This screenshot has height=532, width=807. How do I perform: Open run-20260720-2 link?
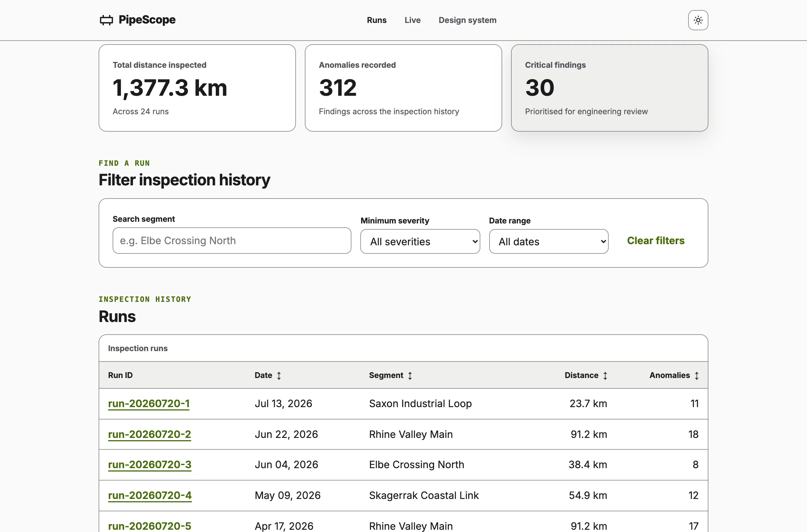pos(149,434)
